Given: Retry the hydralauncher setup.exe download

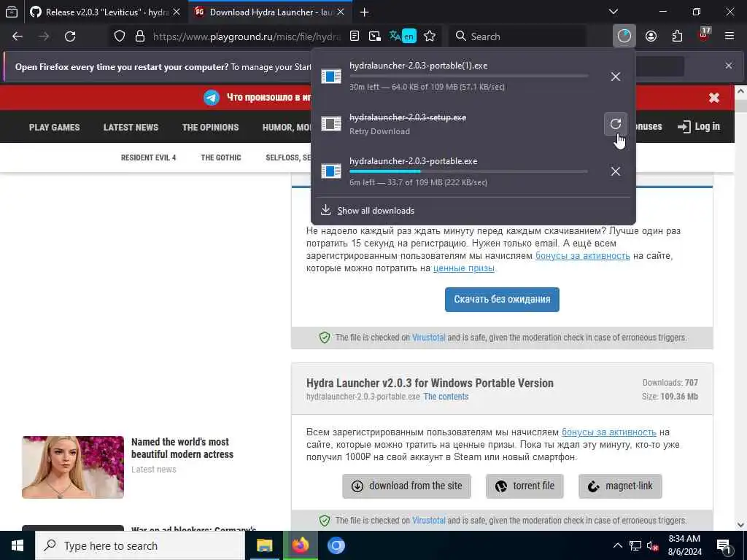Looking at the screenshot, I should pyautogui.click(x=616, y=124).
